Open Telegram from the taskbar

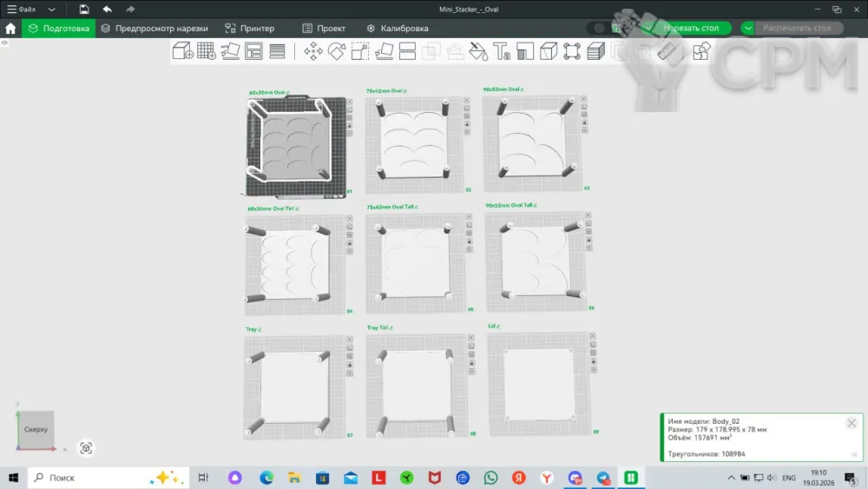point(603,478)
